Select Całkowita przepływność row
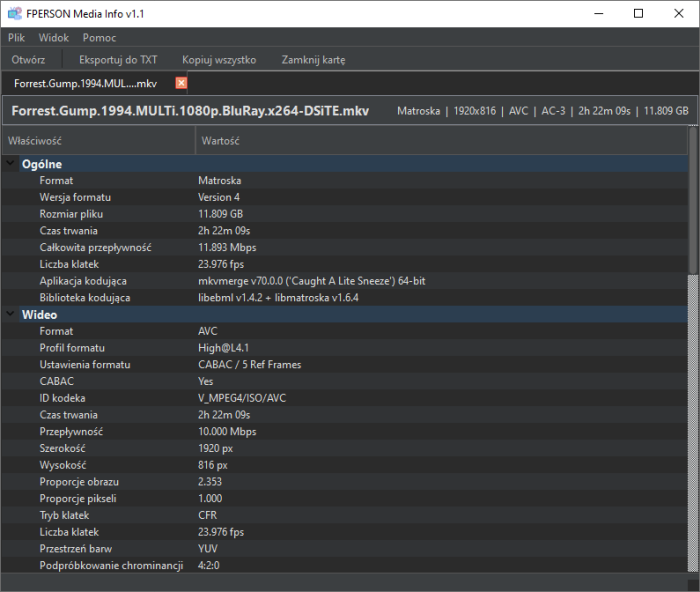700x592 pixels. coord(345,247)
